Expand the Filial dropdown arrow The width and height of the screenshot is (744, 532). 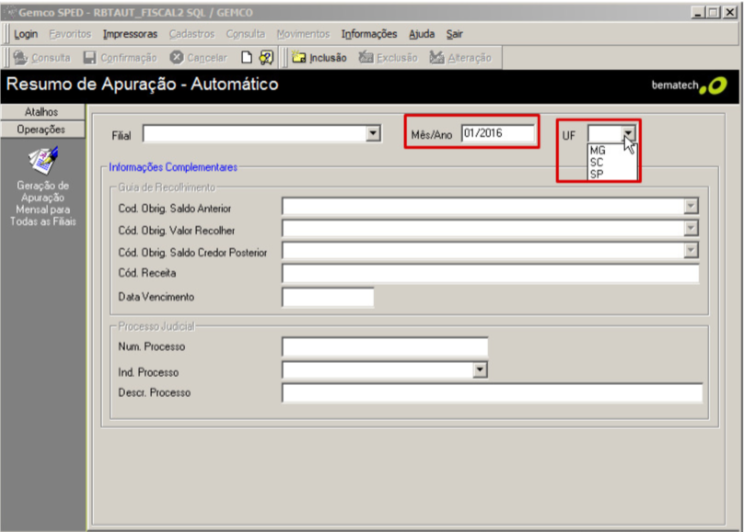pyautogui.click(x=373, y=133)
